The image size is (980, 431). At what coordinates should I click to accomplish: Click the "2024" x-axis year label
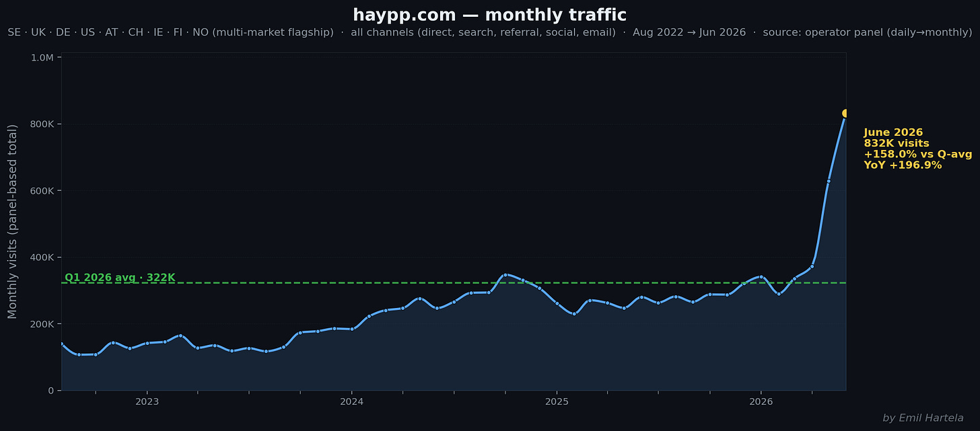pos(351,401)
